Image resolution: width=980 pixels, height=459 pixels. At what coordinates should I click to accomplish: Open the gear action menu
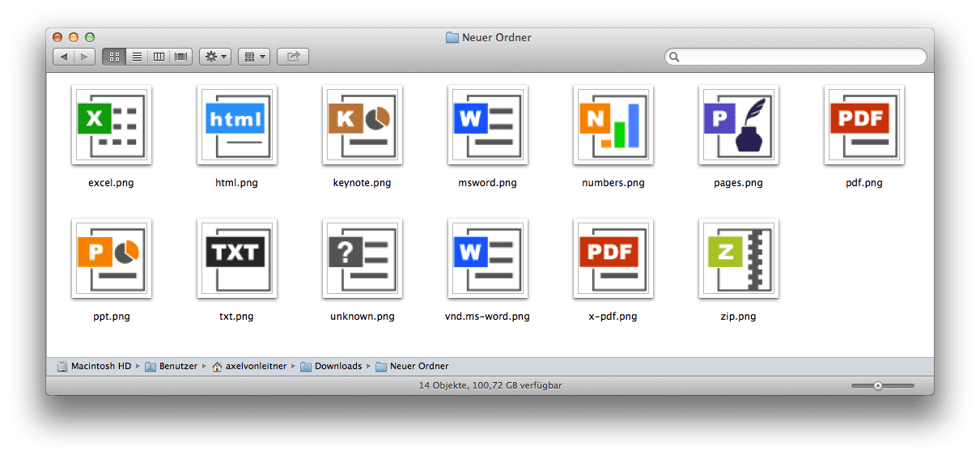215,57
